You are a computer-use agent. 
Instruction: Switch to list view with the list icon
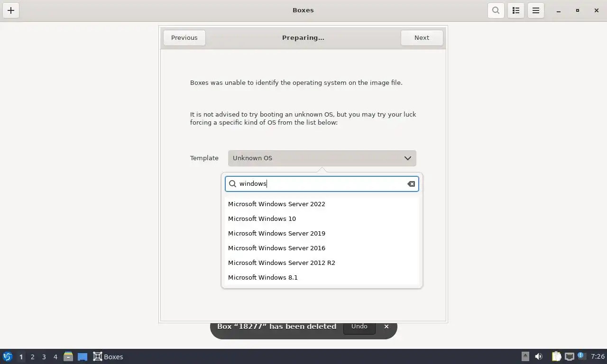coord(516,10)
